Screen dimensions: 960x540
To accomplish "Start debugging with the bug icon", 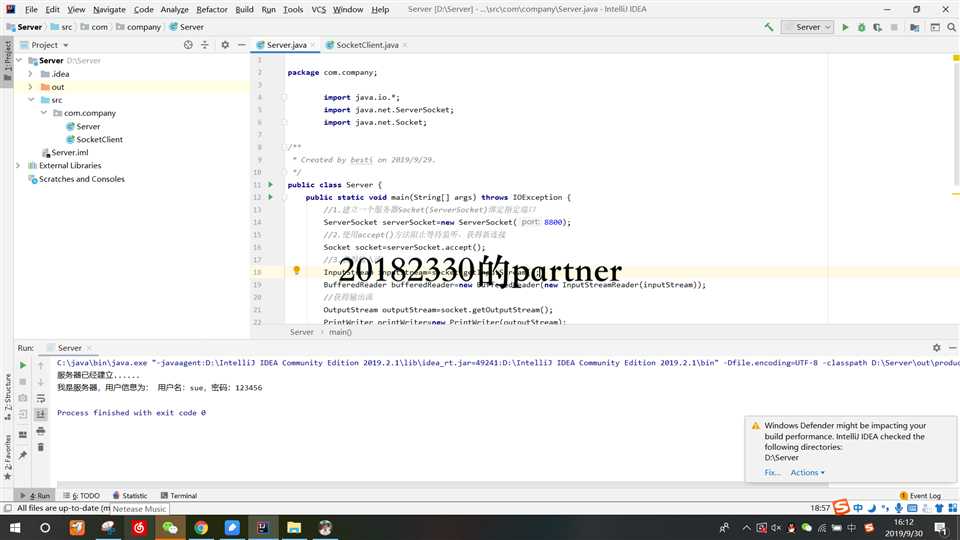I will pos(861,27).
